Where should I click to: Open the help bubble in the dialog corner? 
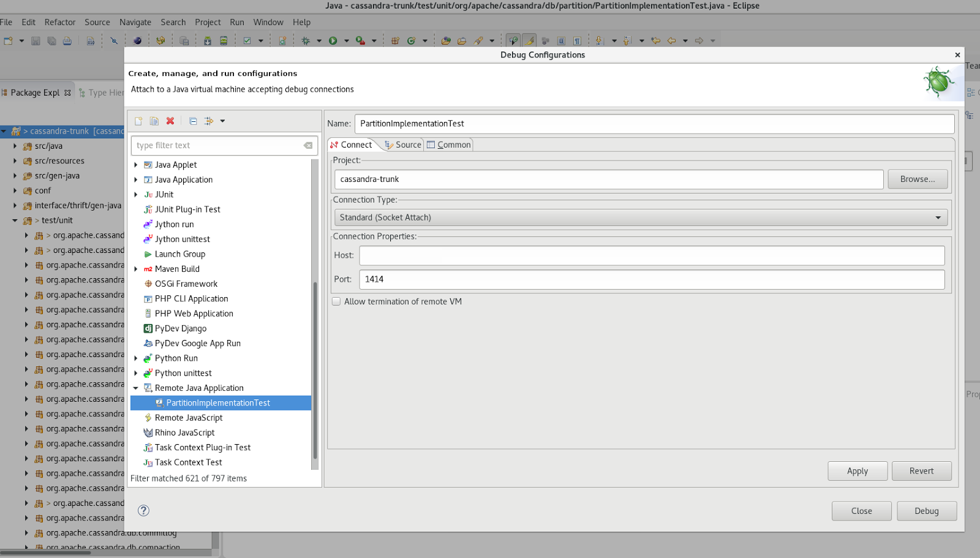[x=143, y=510]
